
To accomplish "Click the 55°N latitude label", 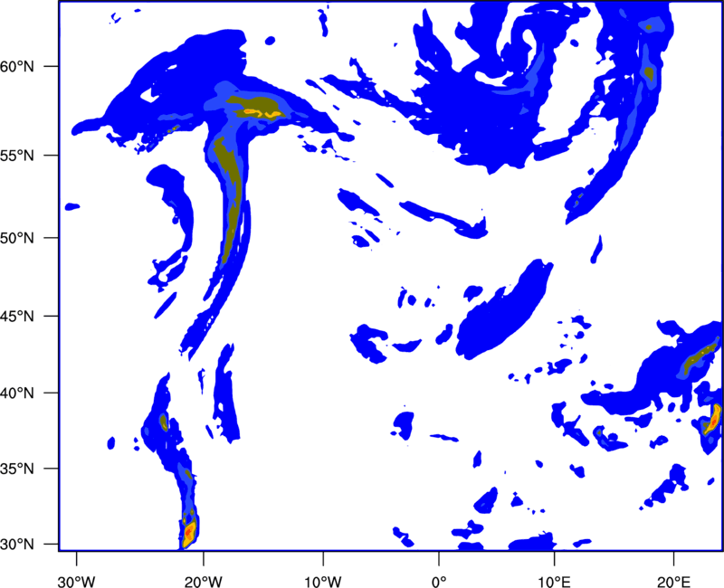I will (x=17, y=156).
